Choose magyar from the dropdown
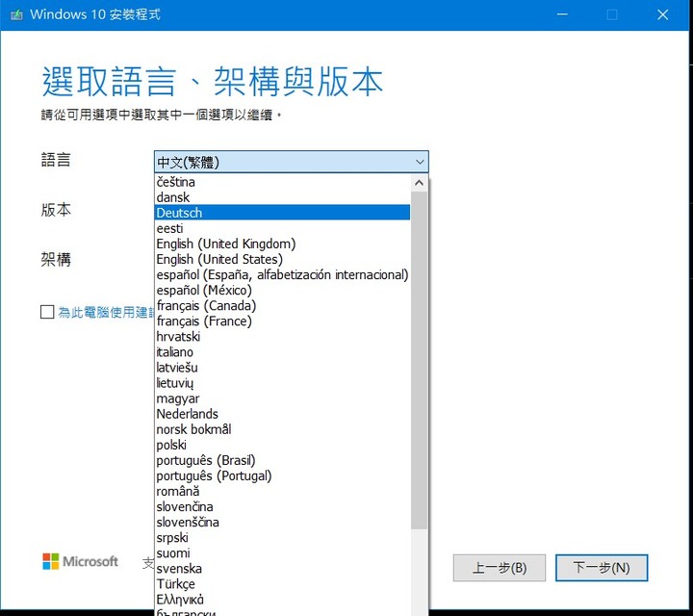693x616 pixels. pyautogui.click(x=283, y=398)
